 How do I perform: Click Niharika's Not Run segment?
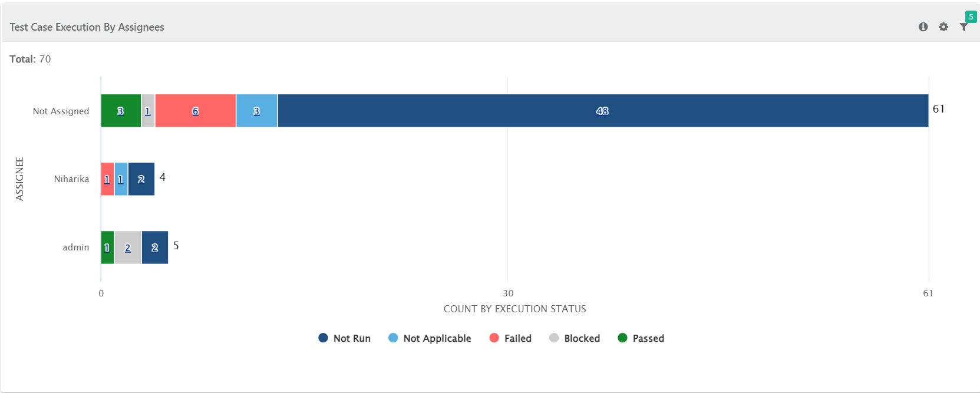click(141, 179)
